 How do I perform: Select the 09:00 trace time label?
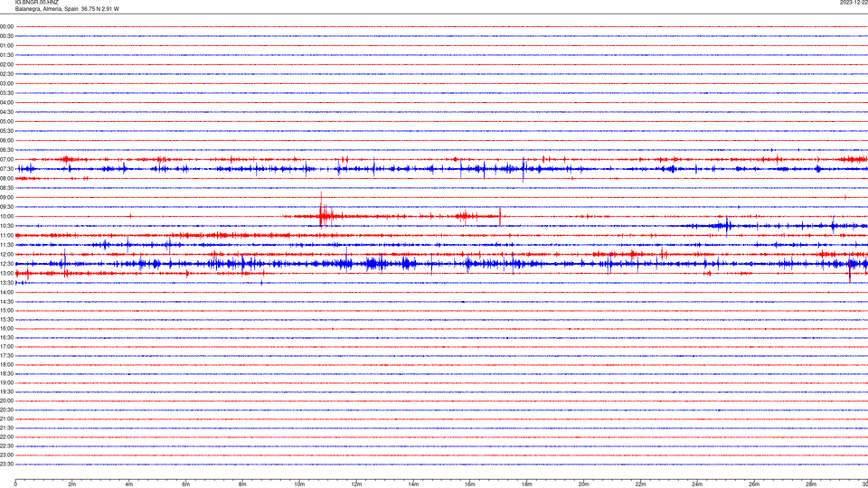(6, 198)
